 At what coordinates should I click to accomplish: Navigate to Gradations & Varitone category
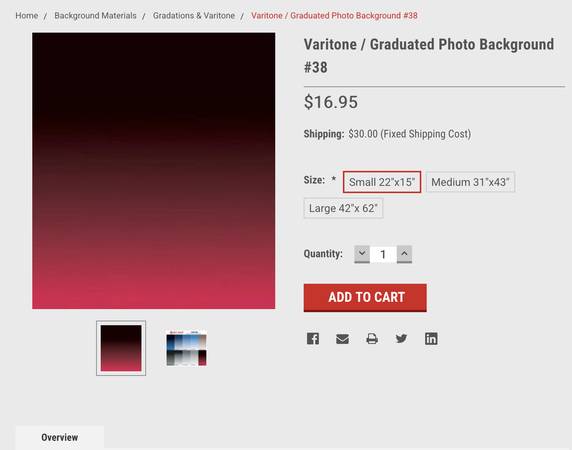194,16
